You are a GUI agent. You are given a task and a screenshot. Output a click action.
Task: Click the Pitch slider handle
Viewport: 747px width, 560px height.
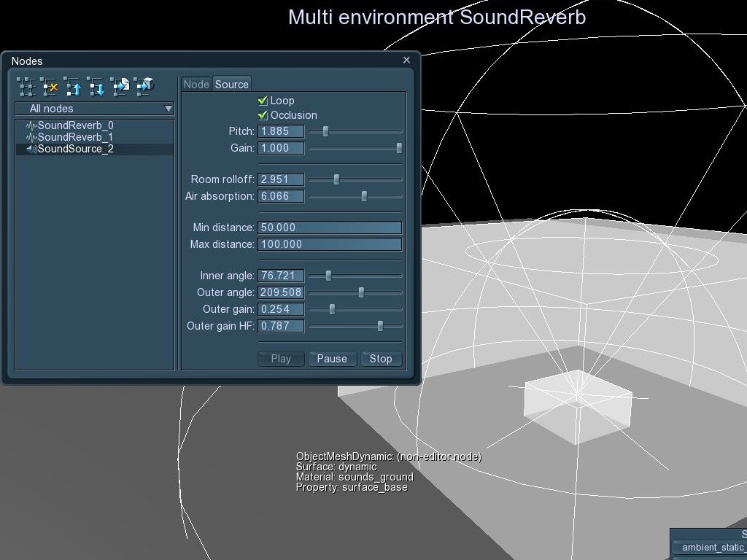pyautogui.click(x=325, y=131)
